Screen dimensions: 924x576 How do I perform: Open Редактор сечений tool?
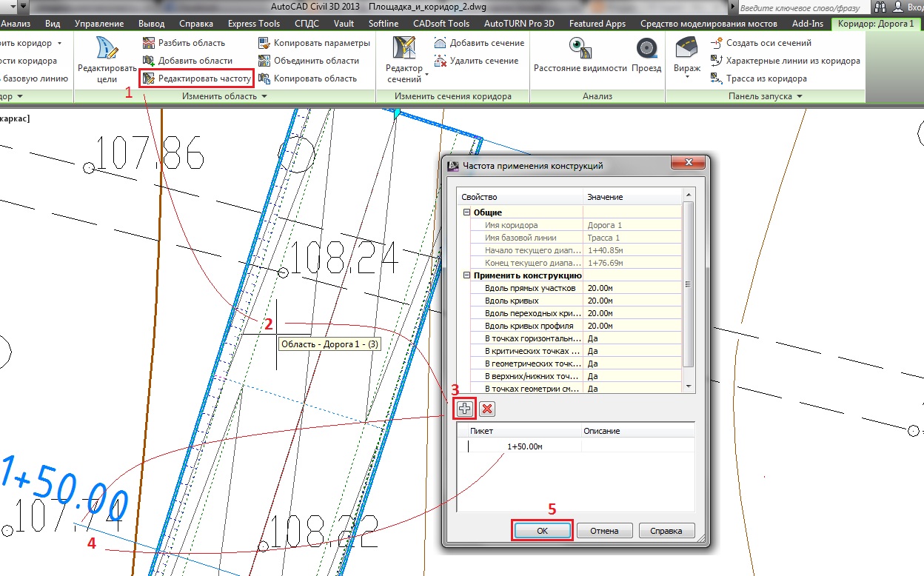tap(404, 59)
